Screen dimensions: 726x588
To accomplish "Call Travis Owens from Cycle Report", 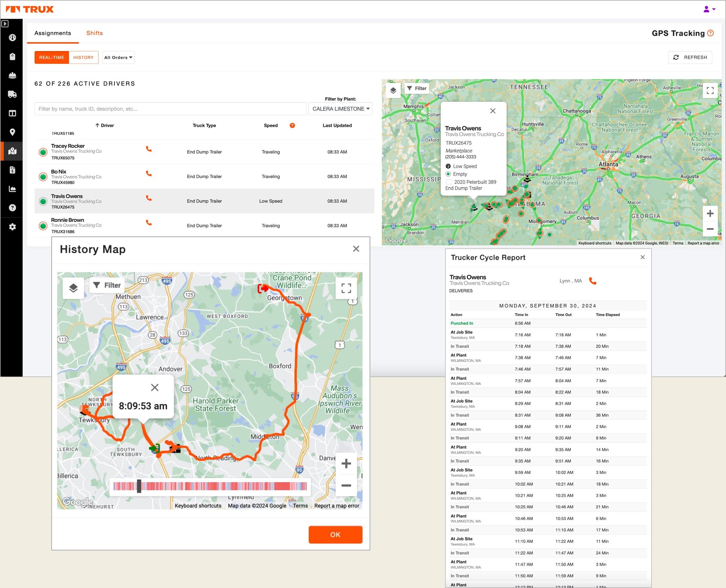I will coord(593,281).
